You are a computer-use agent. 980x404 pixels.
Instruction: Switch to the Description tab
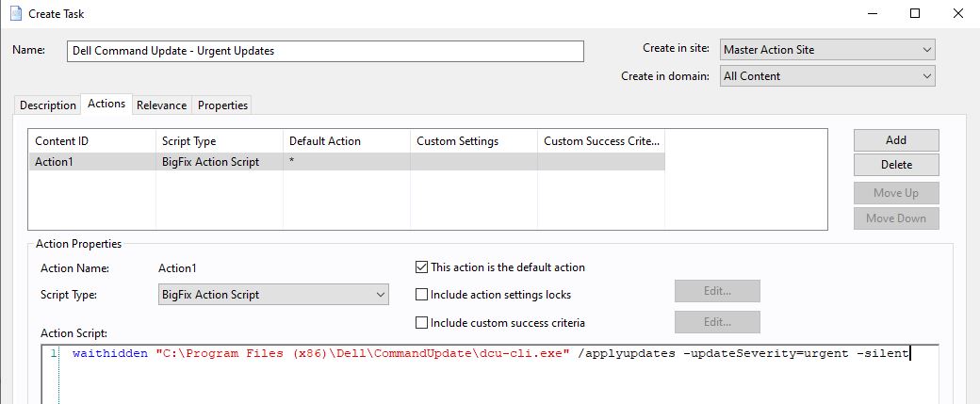pos(48,105)
